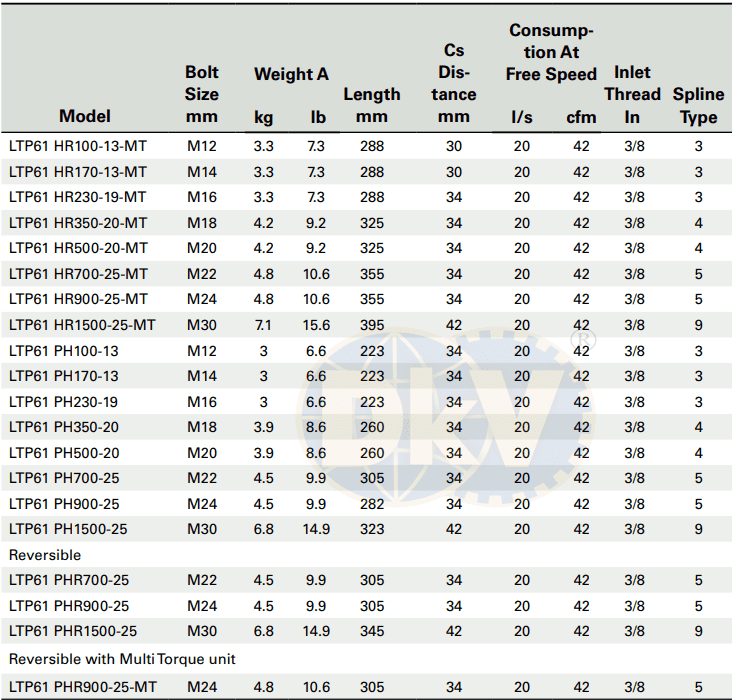This screenshot has width=734, height=700.
Task: Select the LTP61 HR100-13-MT model row
Action: pos(78,146)
